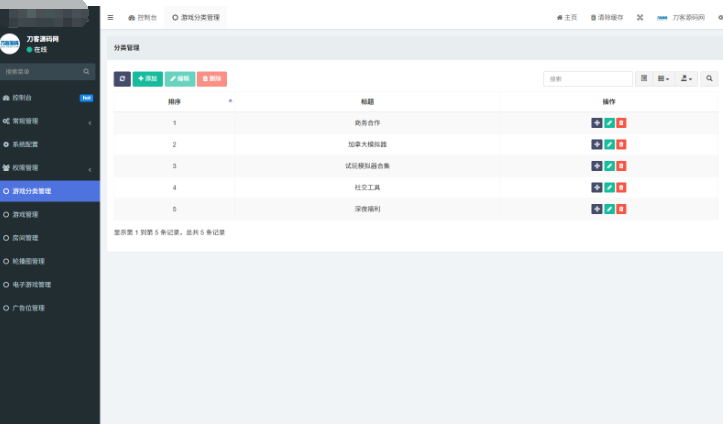Delete the 加拿大模拟器 row via trash icon
723x426 pixels.
(x=621, y=144)
